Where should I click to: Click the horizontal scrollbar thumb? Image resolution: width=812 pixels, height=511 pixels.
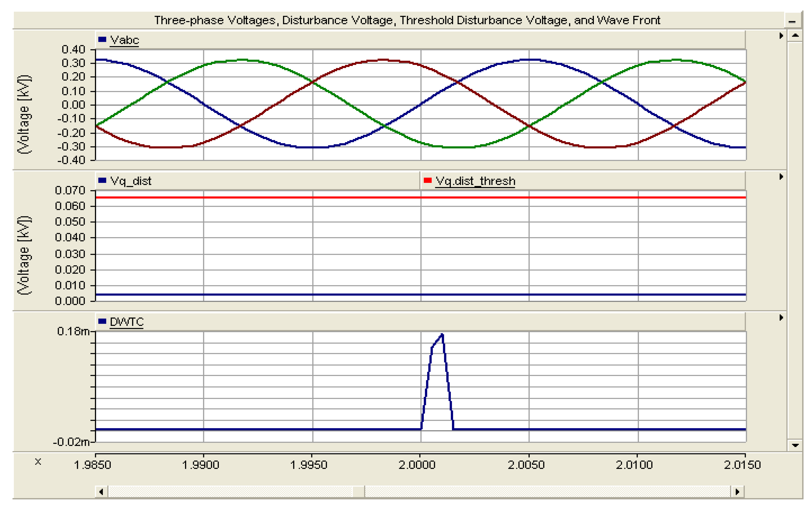[x=359, y=492]
